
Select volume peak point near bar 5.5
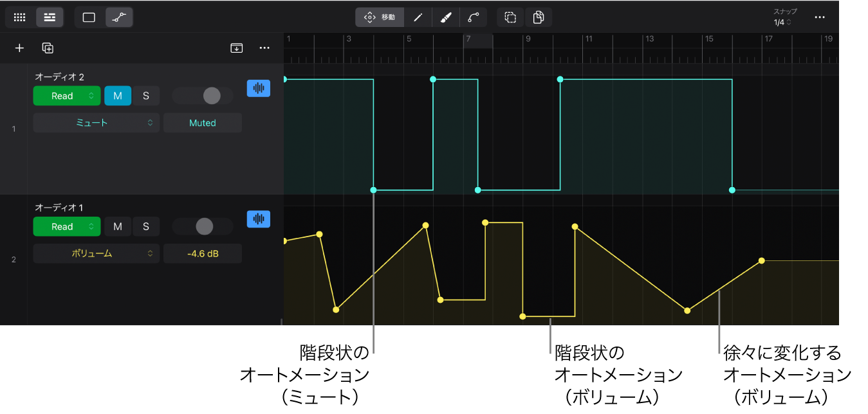click(425, 226)
